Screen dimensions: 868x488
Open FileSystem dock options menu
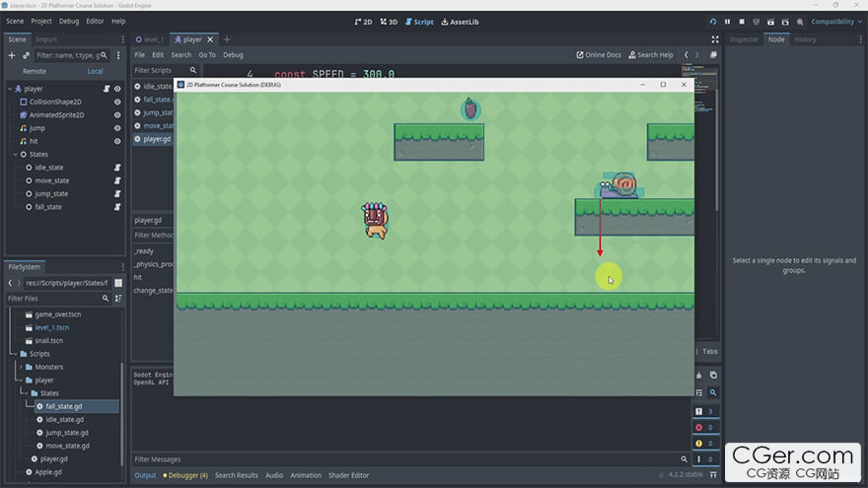point(123,267)
